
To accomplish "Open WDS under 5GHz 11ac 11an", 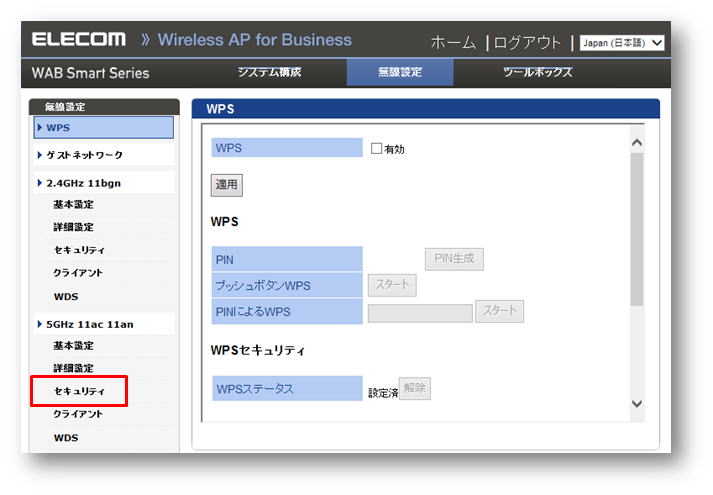I will pos(66,438).
